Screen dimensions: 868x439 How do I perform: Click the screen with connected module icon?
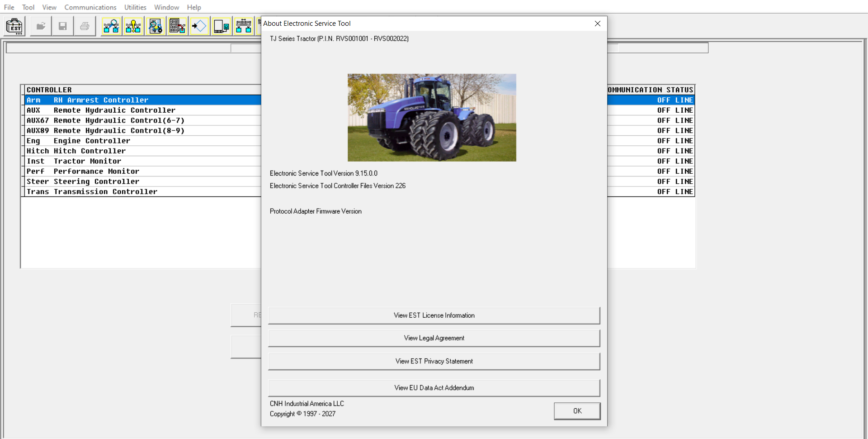[x=222, y=26]
